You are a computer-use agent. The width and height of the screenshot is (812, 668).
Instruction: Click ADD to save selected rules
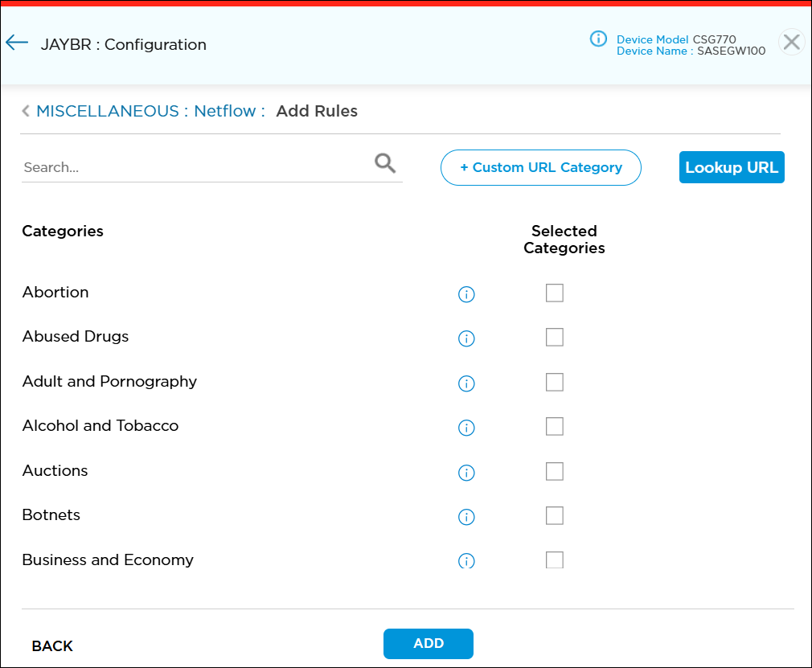pyautogui.click(x=428, y=643)
